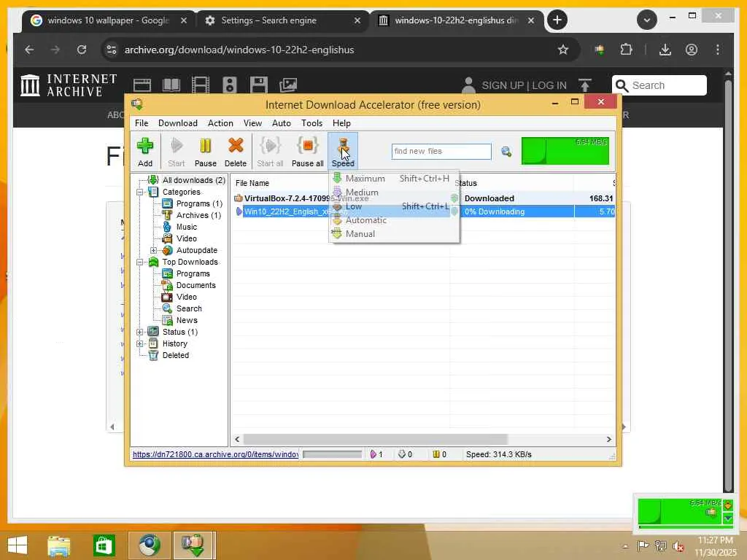Switch to the windows 10 wallpaper Google tab
Image resolution: width=747 pixels, height=560 pixels.
click(109, 20)
